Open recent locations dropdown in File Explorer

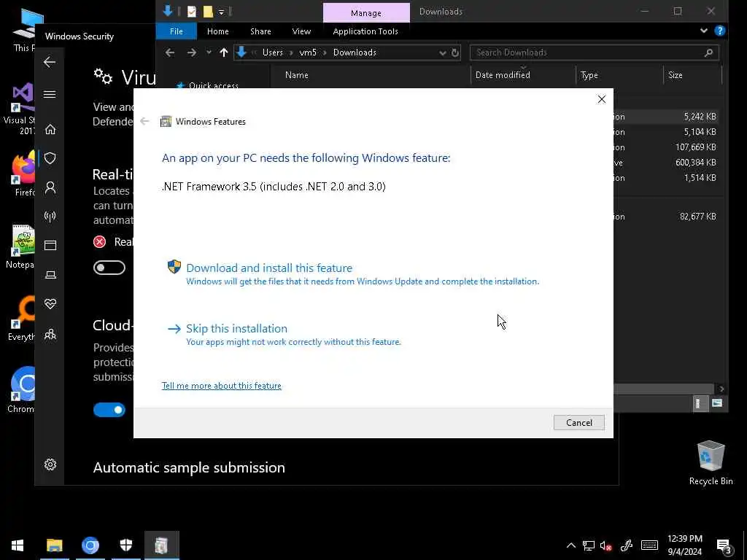209,52
